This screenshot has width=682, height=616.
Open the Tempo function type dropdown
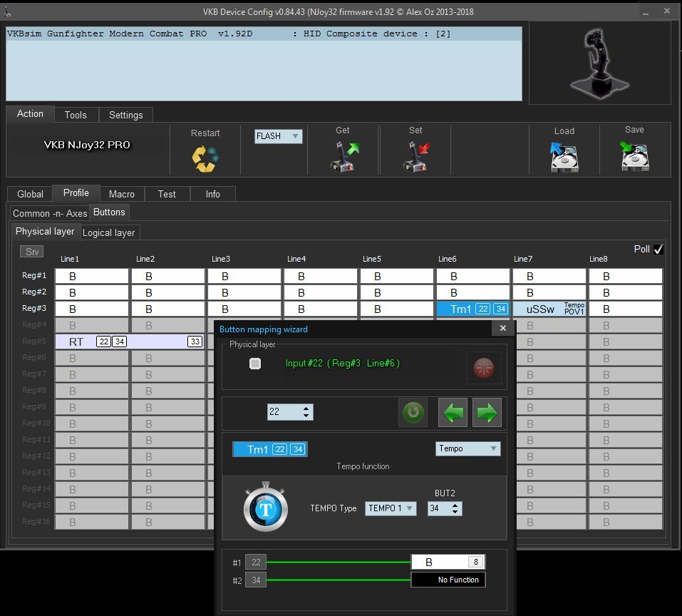(x=467, y=448)
